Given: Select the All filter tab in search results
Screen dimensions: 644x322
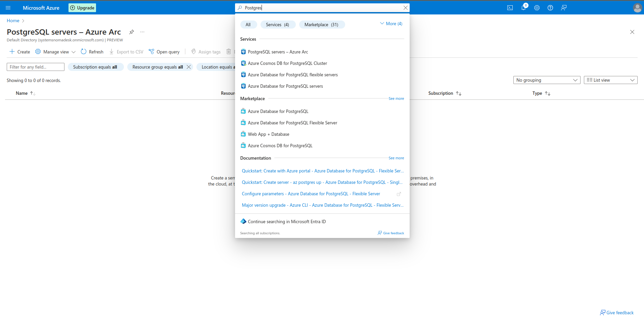Looking at the screenshot, I should (248, 25).
